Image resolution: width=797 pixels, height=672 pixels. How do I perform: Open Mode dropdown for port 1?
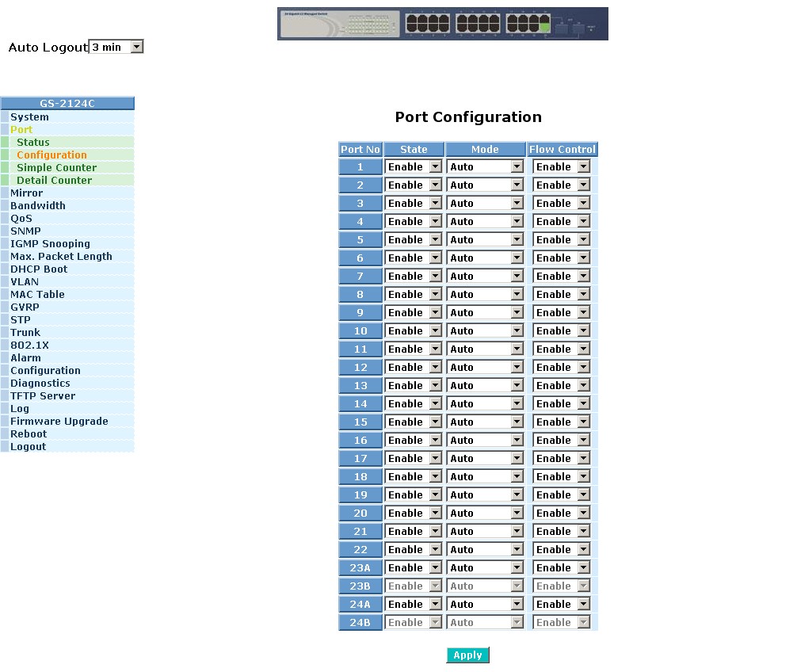click(x=485, y=166)
